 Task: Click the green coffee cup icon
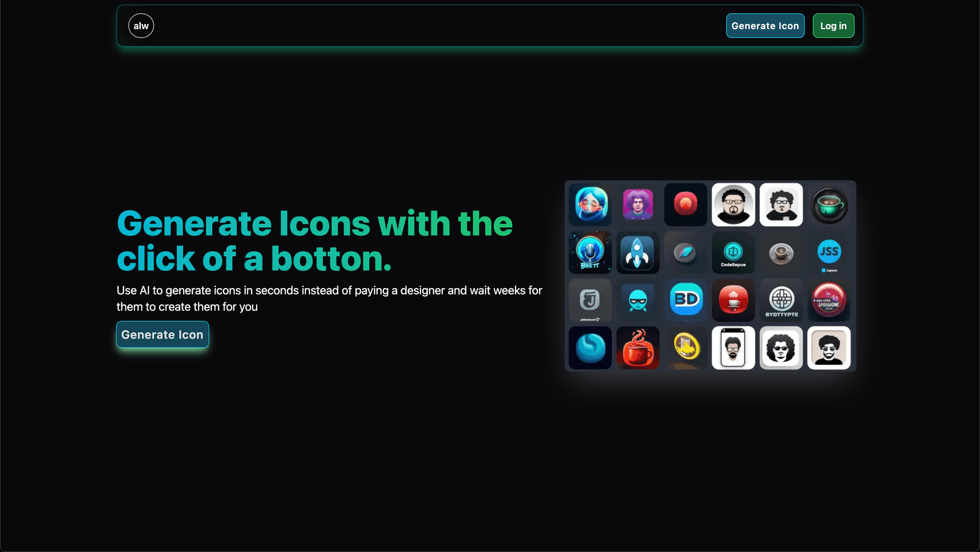click(x=828, y=205)
